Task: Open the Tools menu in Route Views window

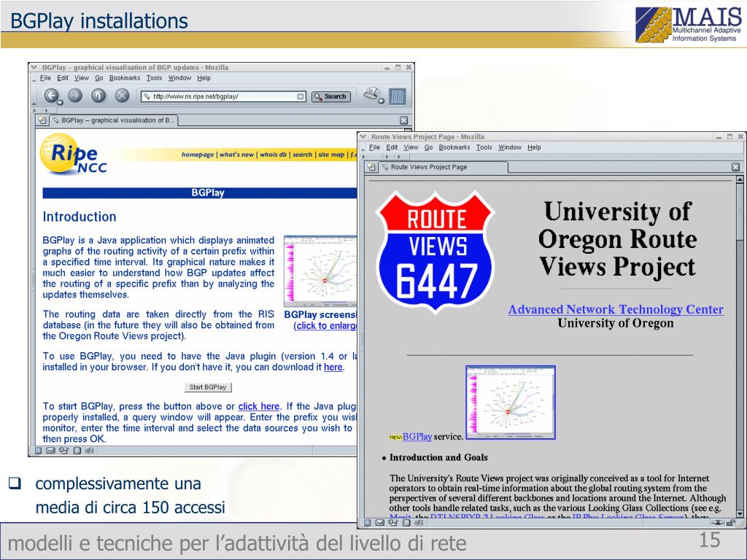Action: (484, 147)
